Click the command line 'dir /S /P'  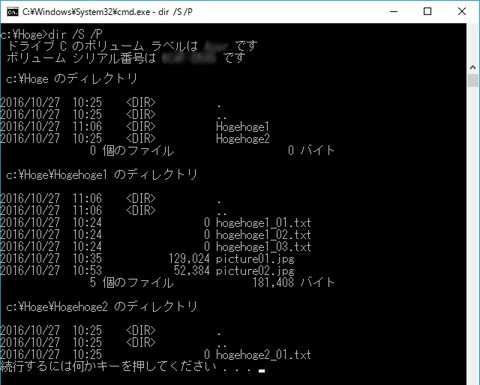(75, 34)
